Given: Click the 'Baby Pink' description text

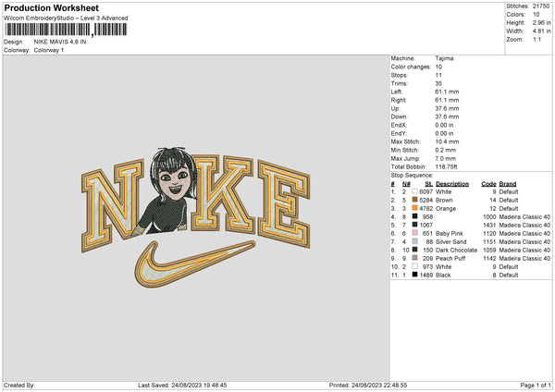Looking at the screenshot, I should pos(450,234).
